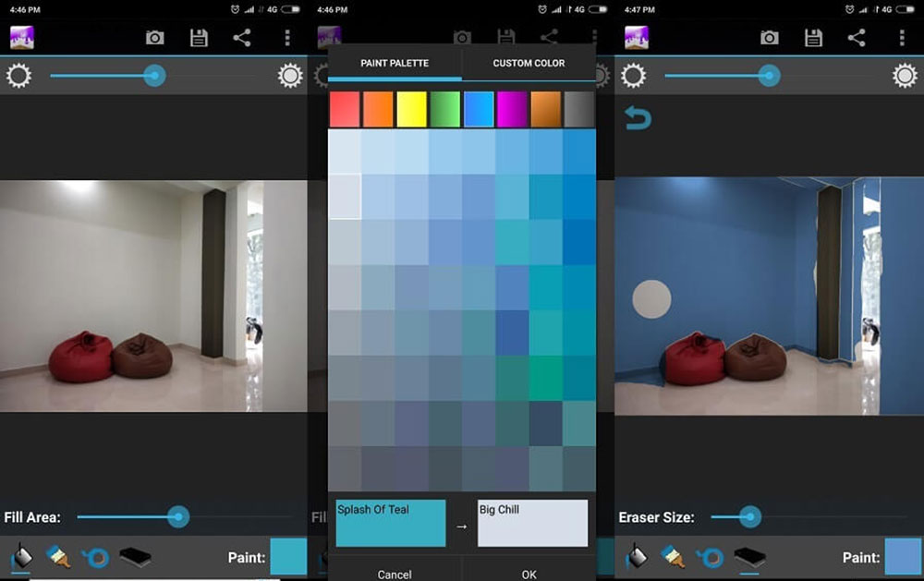The image size is (924, 581).
Task: Pick the yellow hue swatch
Action: 411,109
